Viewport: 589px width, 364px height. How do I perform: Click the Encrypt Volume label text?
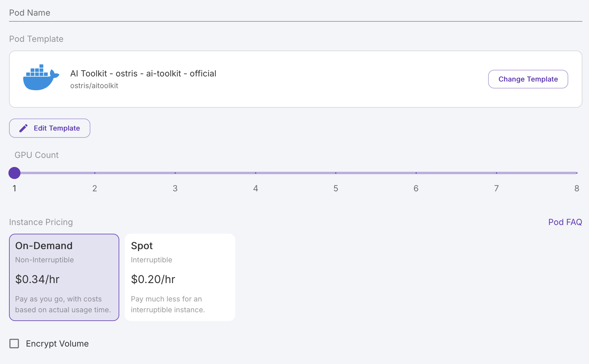57,344
